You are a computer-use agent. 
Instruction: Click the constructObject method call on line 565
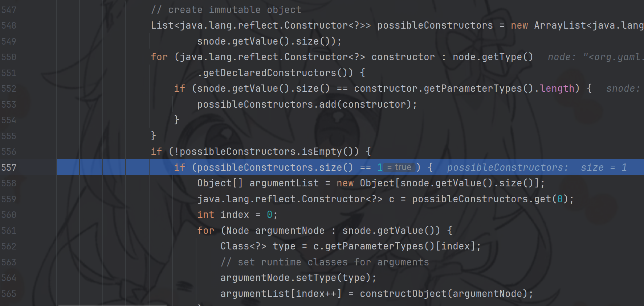click(403, 294)
